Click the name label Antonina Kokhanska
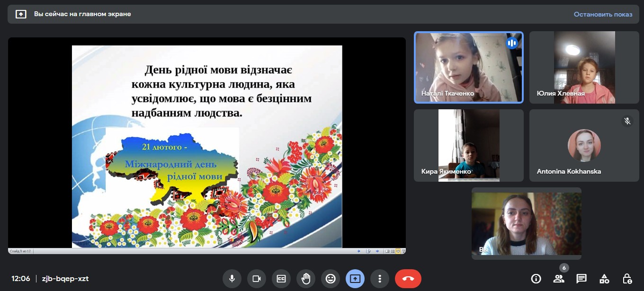Screen dimensions: 644x291 (569, 172)
